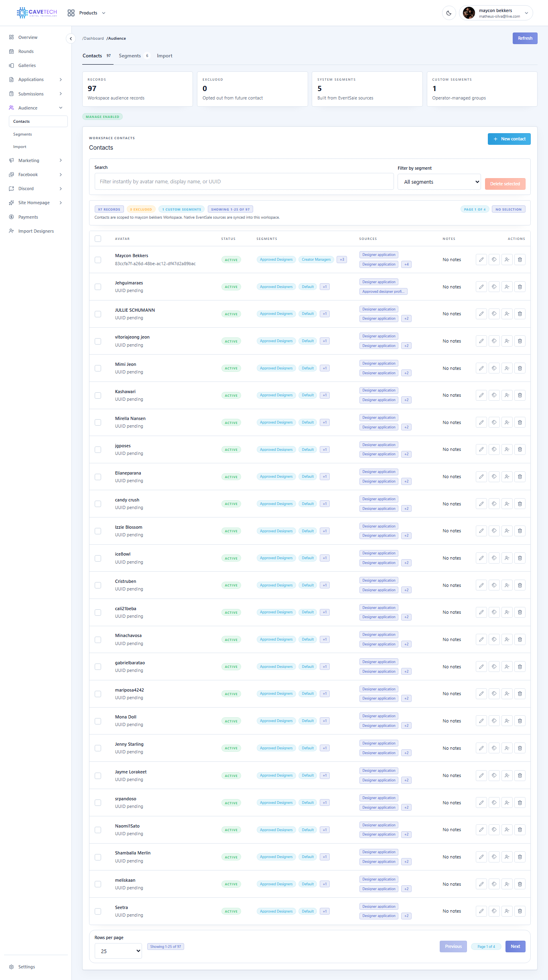Open Contacts in the sidebar submenu

click(38, 122)
